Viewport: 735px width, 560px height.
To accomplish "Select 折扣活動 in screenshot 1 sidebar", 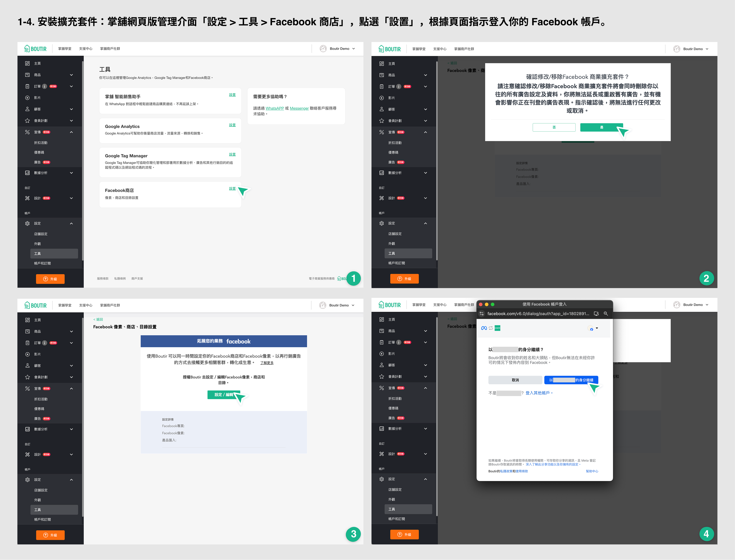I will tap(41, 143).
